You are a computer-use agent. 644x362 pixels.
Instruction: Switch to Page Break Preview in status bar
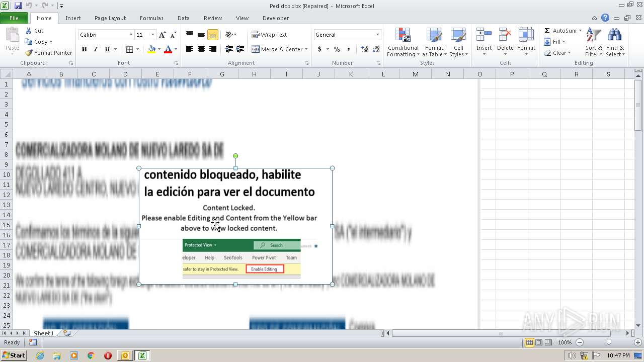pyautogui.click(x=548, y=342)
